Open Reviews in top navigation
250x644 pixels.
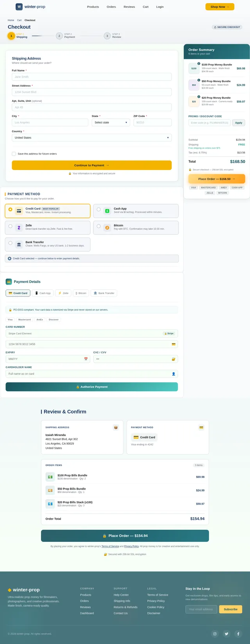click(x=129, y=7)
